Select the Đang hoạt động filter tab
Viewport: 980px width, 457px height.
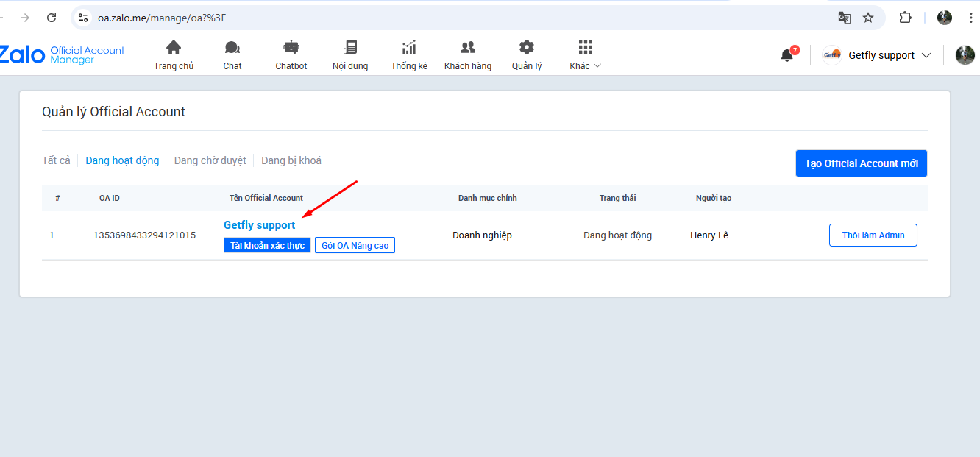(x=122, y=160)
